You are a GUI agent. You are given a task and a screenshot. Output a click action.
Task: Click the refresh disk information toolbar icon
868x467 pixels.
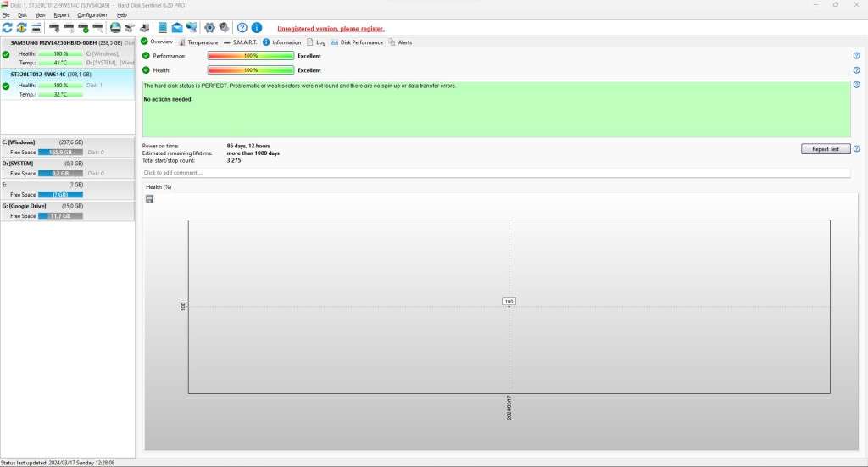pos(8,28)
